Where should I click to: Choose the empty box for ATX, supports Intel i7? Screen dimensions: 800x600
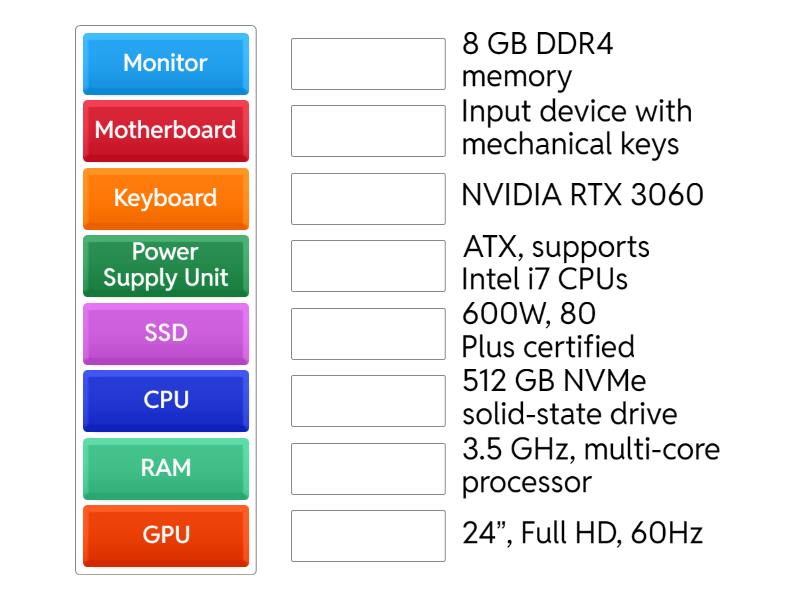coord(368,266)
